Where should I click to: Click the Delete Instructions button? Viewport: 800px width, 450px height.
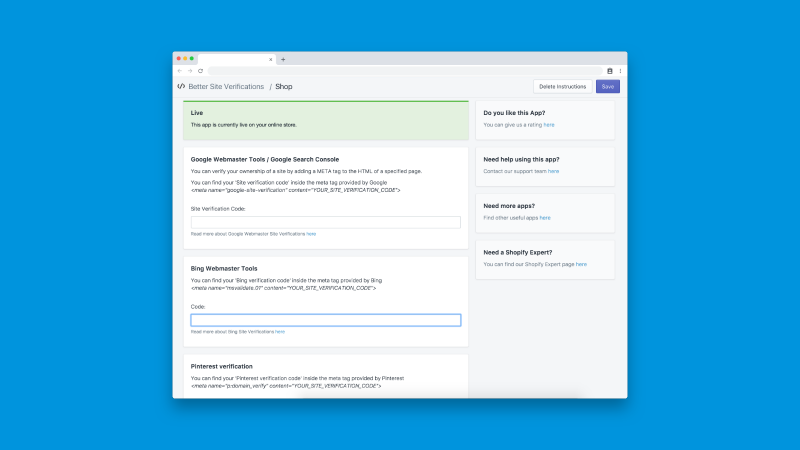563,87
